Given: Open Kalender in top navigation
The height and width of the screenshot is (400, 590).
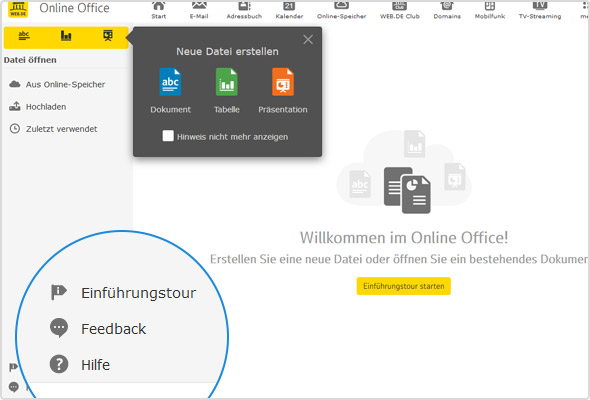Looking at the screenshot, I should pyautogui.click(x=289, y=10).
